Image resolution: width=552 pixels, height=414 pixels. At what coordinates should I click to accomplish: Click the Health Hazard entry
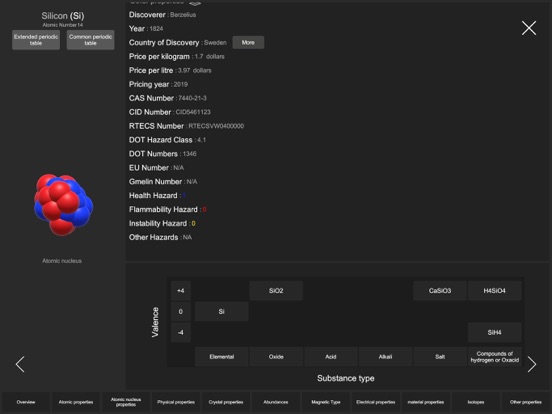157,196
